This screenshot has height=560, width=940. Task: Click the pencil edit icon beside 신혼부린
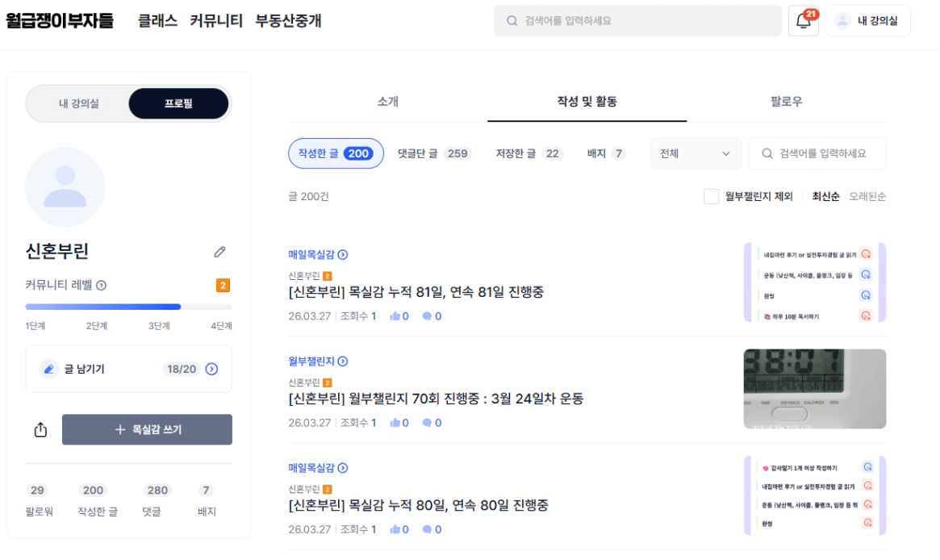click(219, 252)
